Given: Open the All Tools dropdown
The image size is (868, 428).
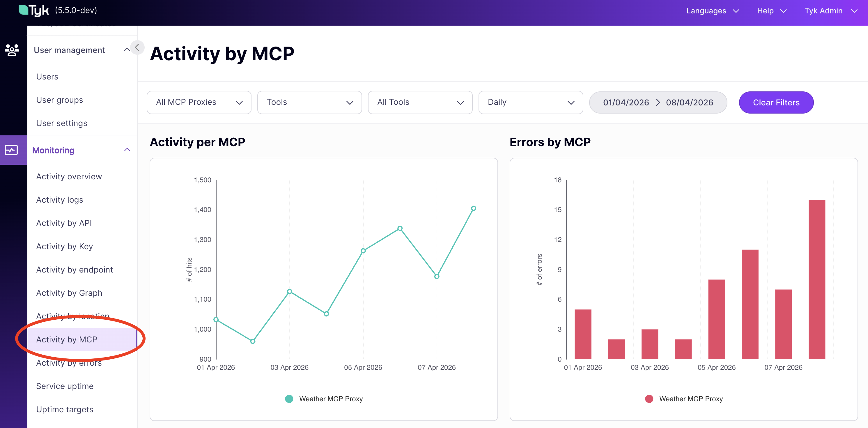Looking at the screenshot, I should click(x=420, y=102).
